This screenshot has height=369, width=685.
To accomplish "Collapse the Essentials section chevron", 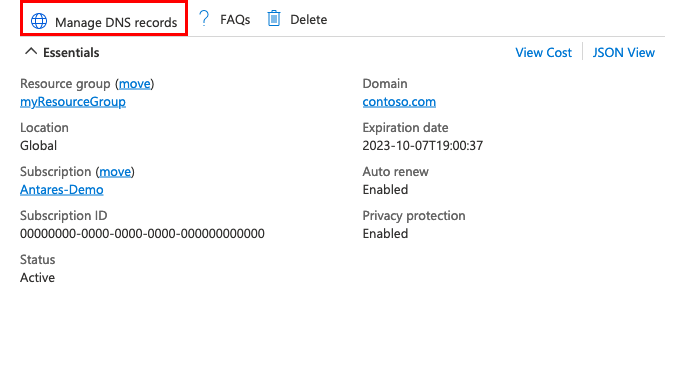I will tap(31, 52).
